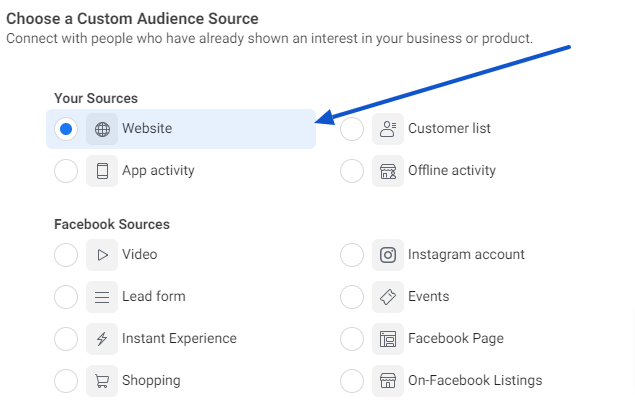Click the Shopping cart icon
This screenshot has width=635, height=412.
[x=102, y=381]
